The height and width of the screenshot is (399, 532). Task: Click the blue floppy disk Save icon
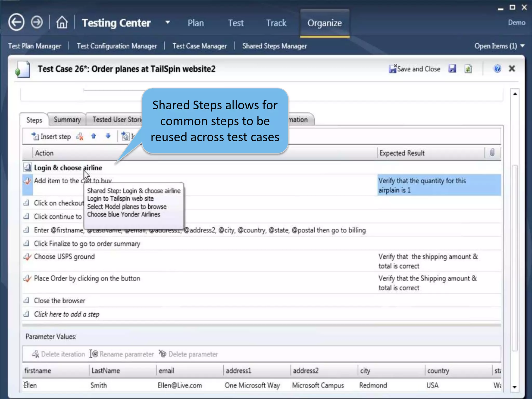[452, 69]
